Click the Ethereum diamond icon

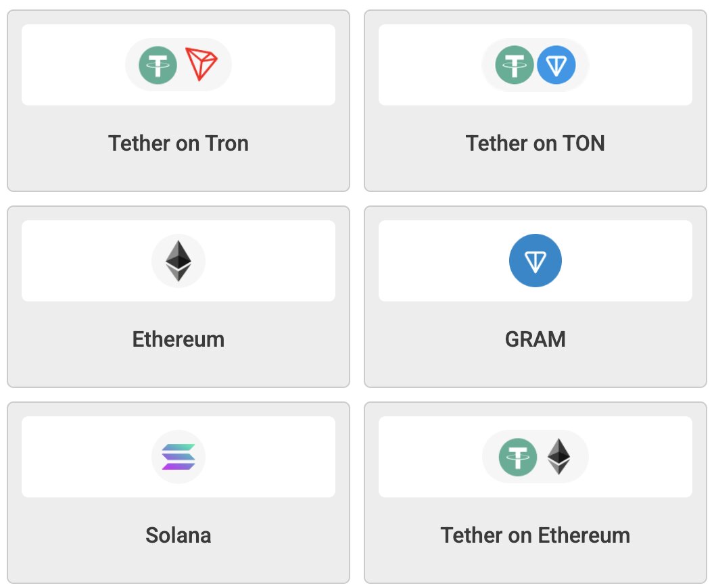pyautogui.click(x=178, y=261)
